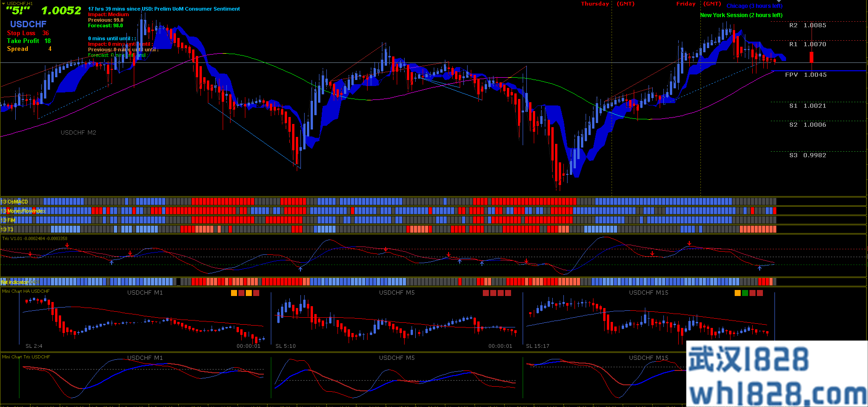Click the USDCHF,H1 chart title
Viewport: 868px width, 407px height.
(x=20, y=3)
